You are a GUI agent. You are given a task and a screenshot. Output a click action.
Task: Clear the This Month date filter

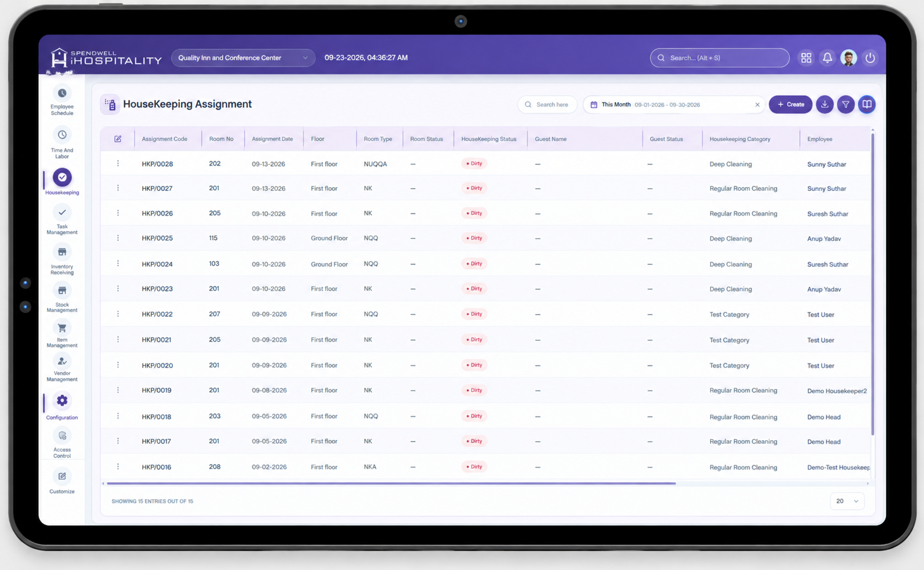coord(757,105)
